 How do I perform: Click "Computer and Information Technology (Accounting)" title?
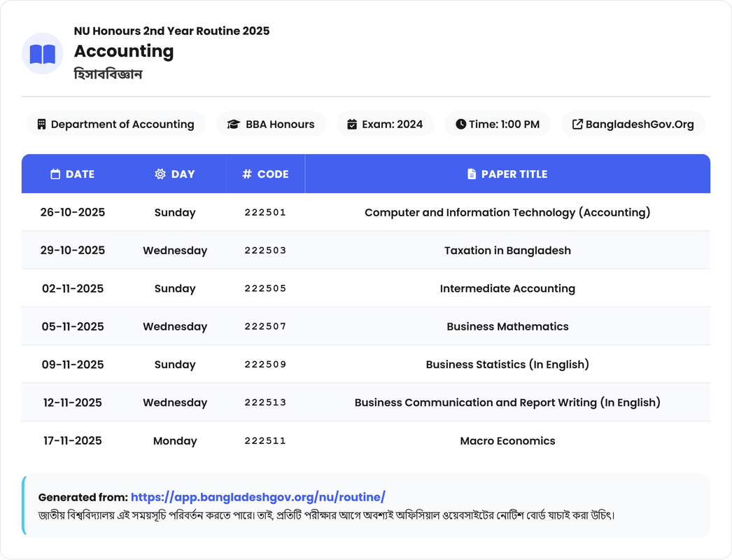[507, 213]
